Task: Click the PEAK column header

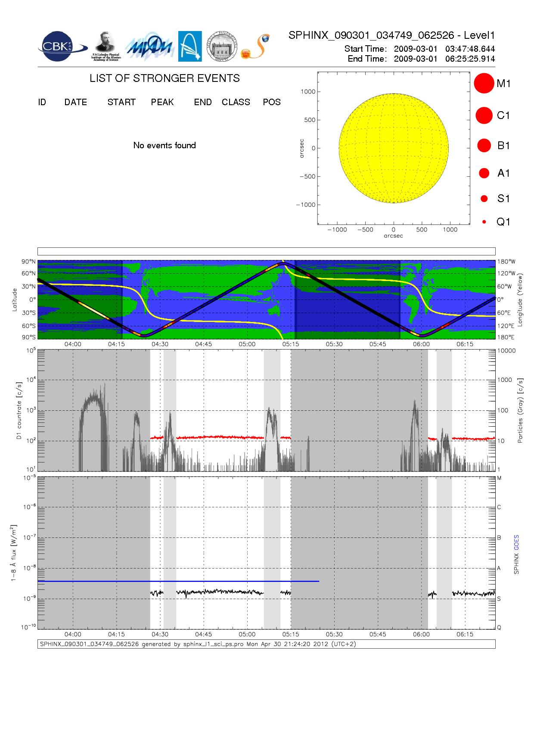Action: tap(162, 102)
